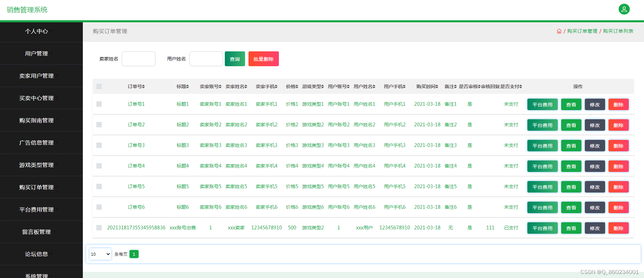Expand 买卖中心管理 in the sidebar

37,98
